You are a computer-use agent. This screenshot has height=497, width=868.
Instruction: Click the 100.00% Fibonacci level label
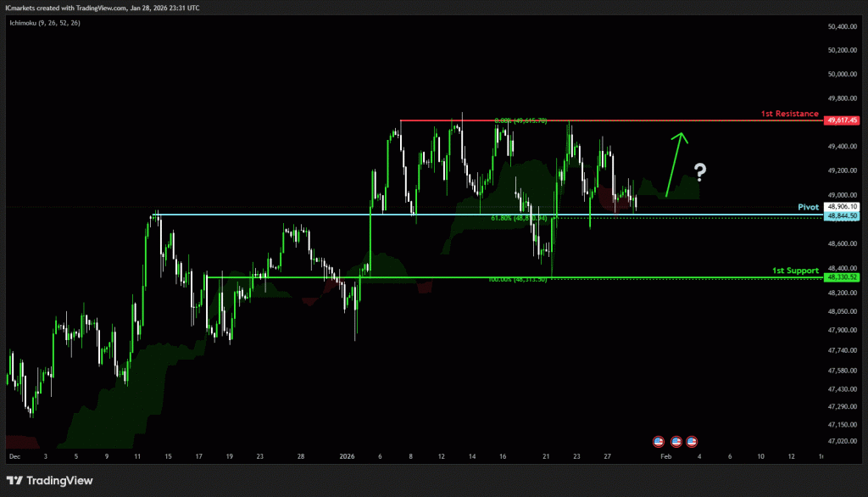[517, 280]
